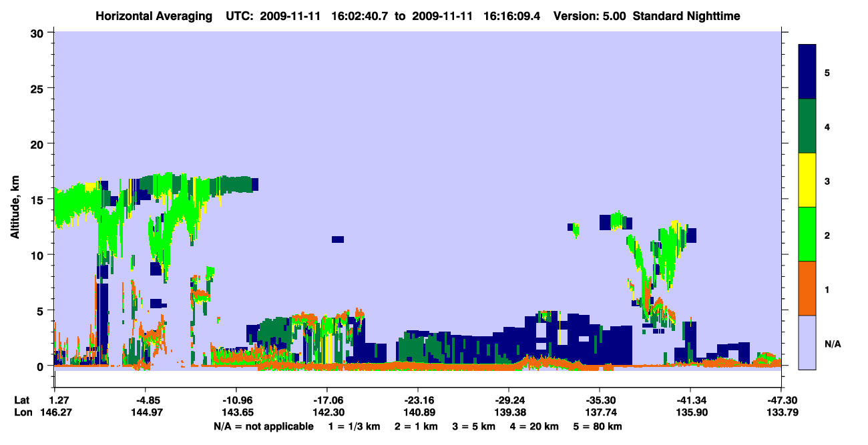
Task: Click the '5 = 80 km' legend text
Action: click(x=598, y=426)
